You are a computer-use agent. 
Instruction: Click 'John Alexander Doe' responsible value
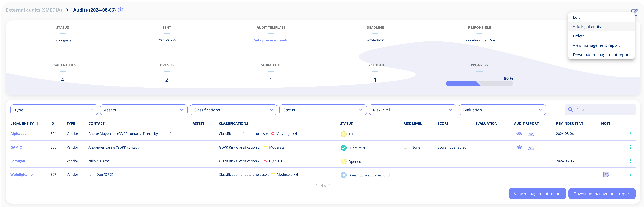(x=479, y=40)
